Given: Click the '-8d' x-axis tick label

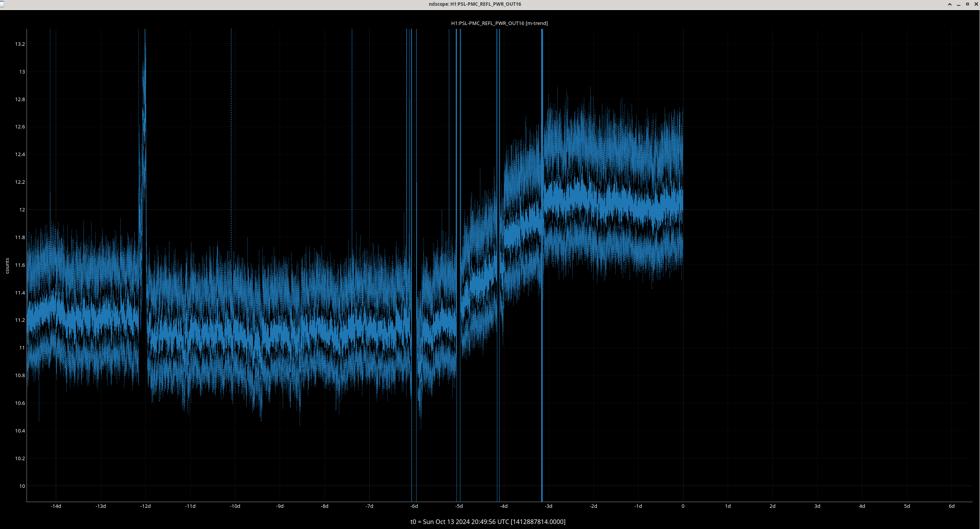Looking at the screenshot, I should click(x=325, y=506).
